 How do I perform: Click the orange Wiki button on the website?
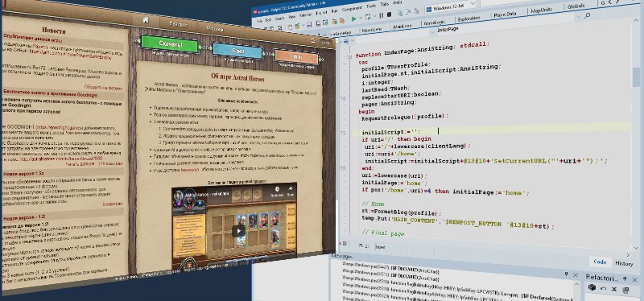tap(296, 56)
